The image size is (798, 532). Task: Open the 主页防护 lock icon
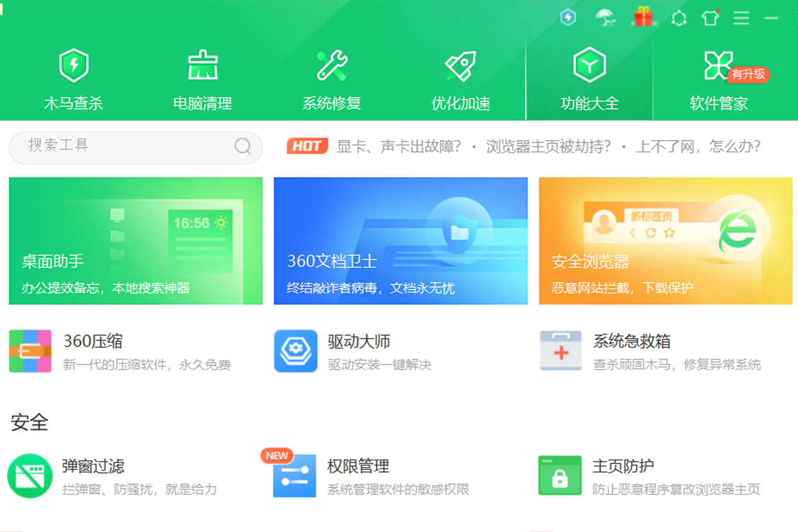click(x=560, y=475)
